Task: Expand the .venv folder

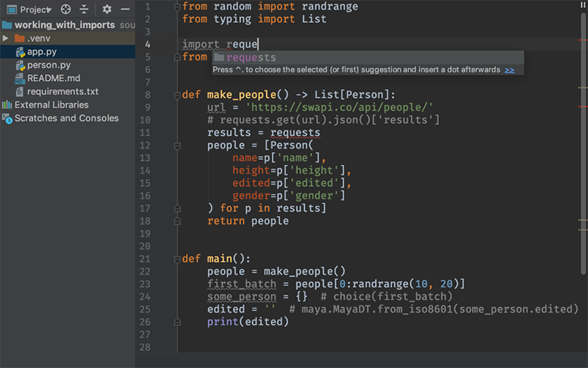Action: [6, 38]
